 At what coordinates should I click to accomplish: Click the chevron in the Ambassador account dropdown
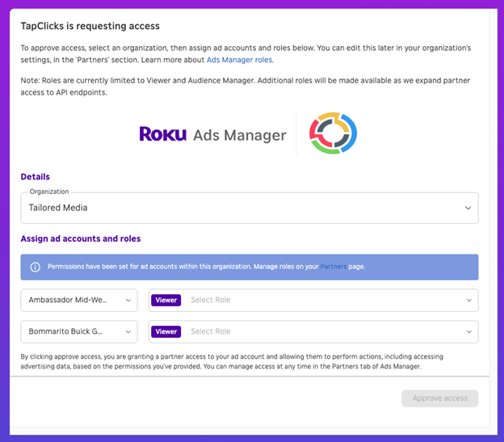click(x=128, y=301)
